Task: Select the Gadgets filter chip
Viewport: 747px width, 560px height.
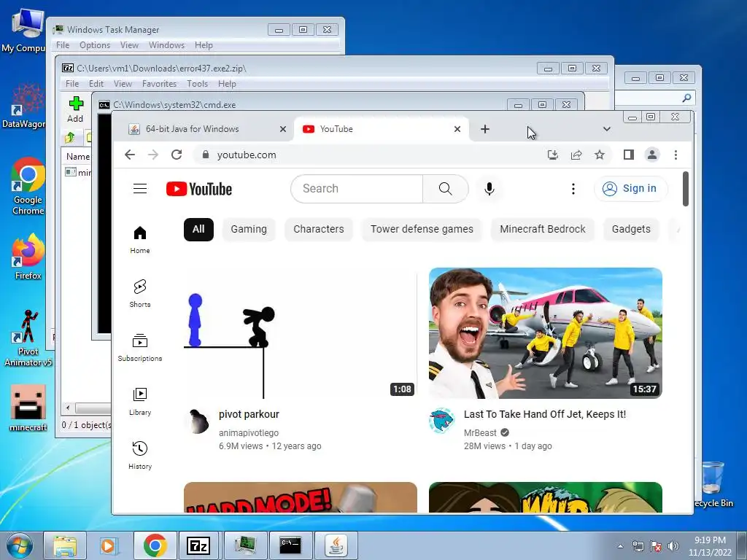Action: tap(631, 229)
